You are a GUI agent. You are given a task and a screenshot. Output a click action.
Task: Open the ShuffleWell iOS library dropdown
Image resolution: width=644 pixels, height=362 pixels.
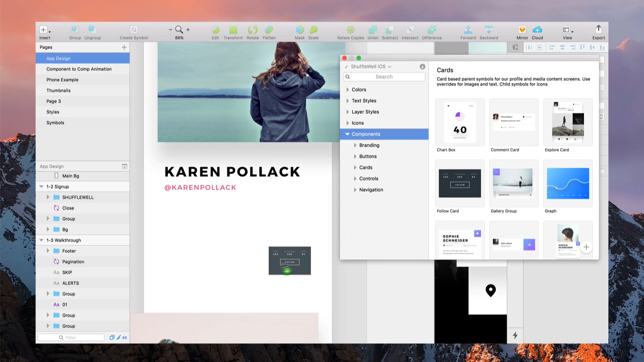point(371,67)
